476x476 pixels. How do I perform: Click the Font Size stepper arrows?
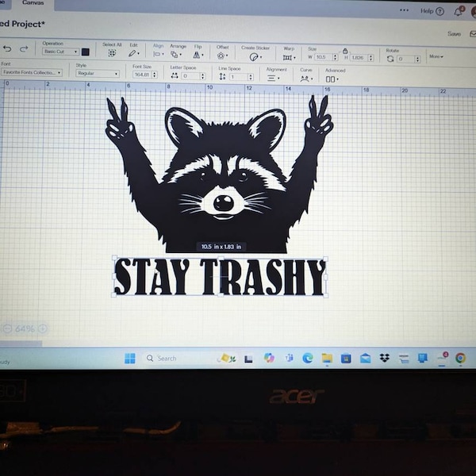(x=155, y=75)
